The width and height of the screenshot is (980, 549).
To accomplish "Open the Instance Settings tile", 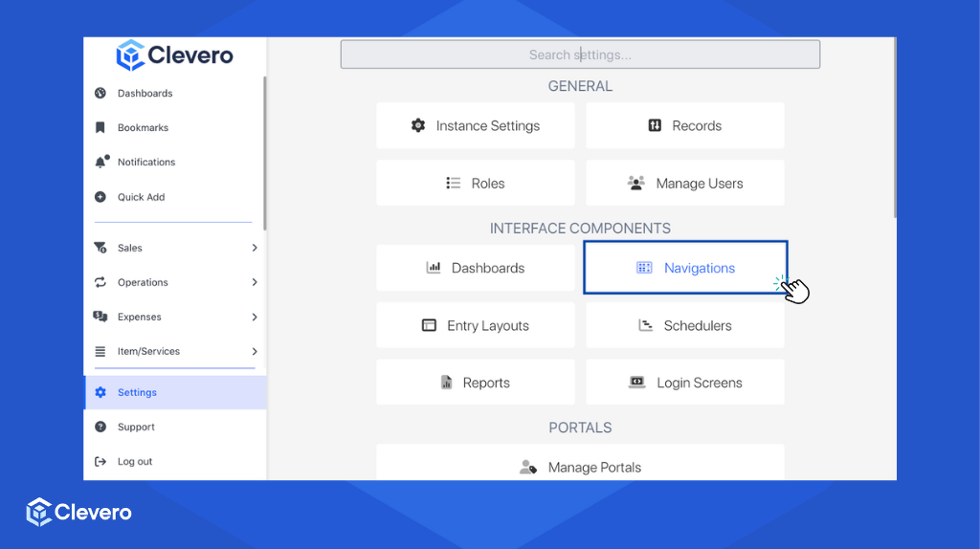I will point(475,125).
